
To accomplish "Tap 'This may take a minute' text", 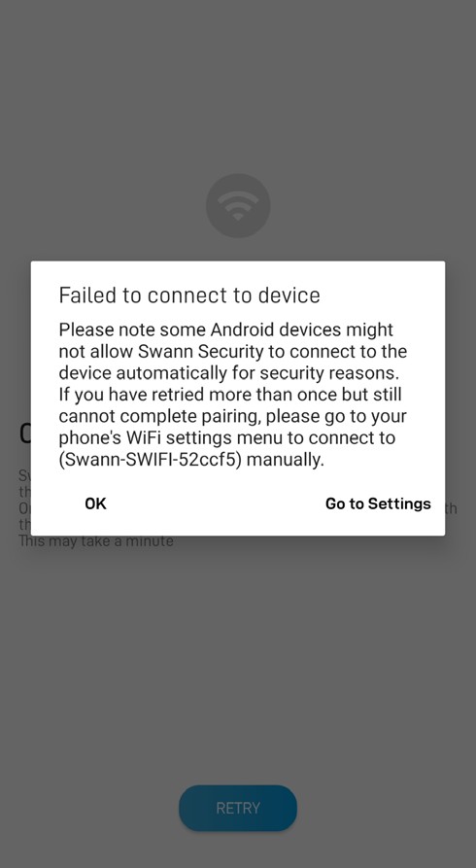I will 96,540.
